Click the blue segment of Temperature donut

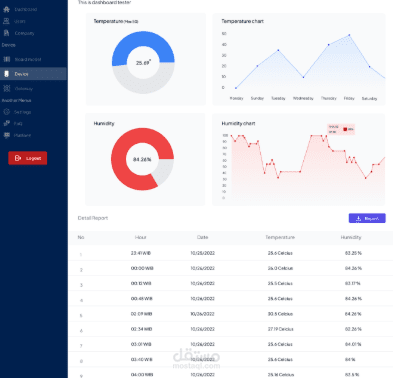(143, 40)
